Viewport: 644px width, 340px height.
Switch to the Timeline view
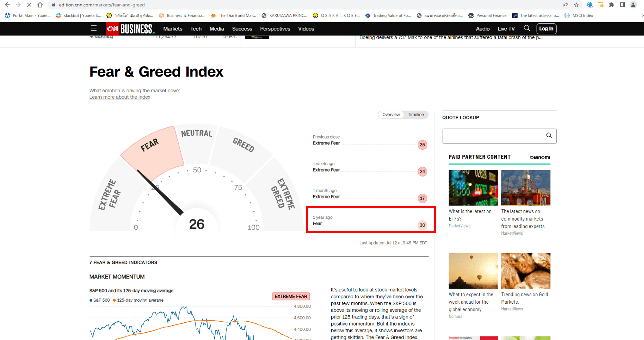point(416,115)
